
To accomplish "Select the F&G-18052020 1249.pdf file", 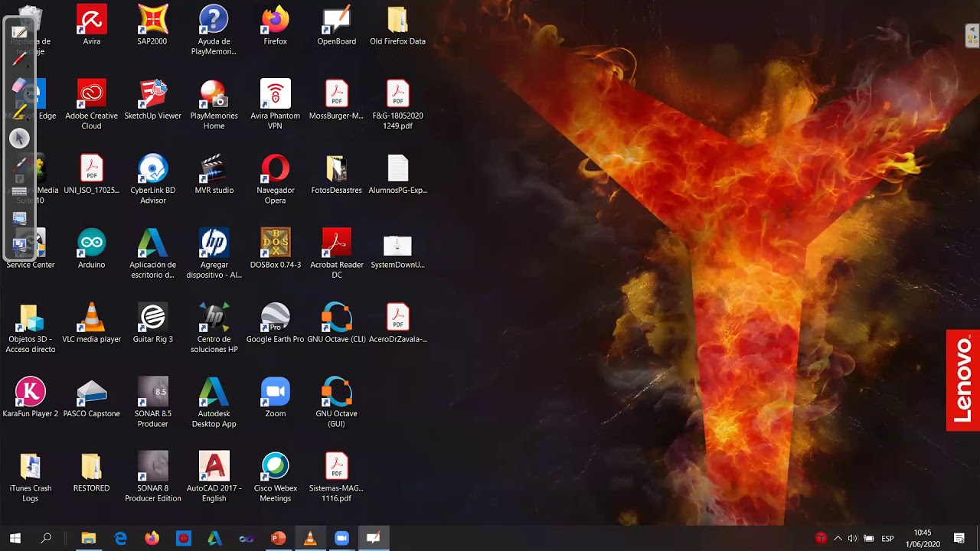I will [397, 105].
